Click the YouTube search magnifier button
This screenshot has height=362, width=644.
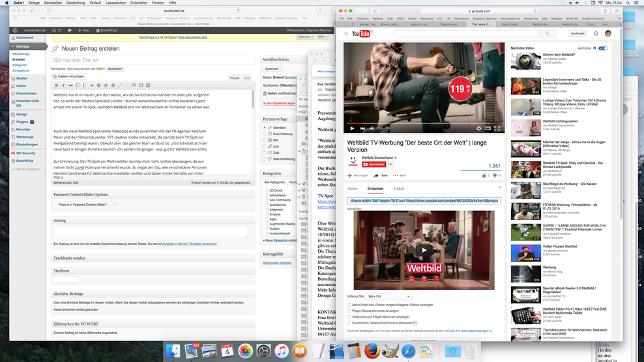547,34
